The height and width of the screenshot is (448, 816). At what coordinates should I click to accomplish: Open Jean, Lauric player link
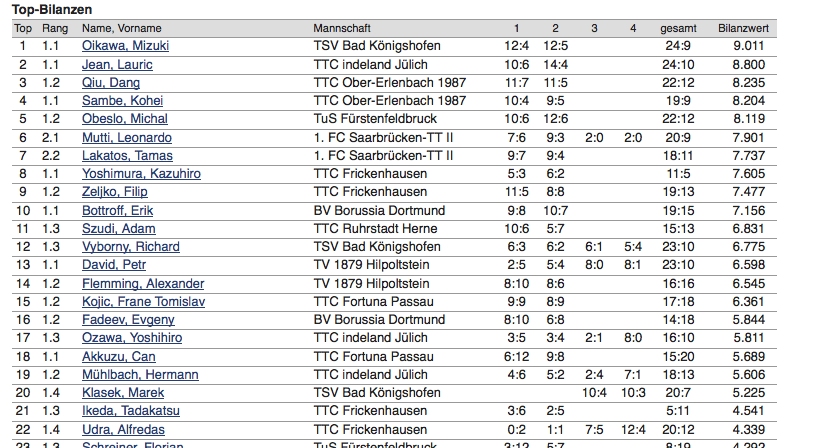tap(117, 65)
